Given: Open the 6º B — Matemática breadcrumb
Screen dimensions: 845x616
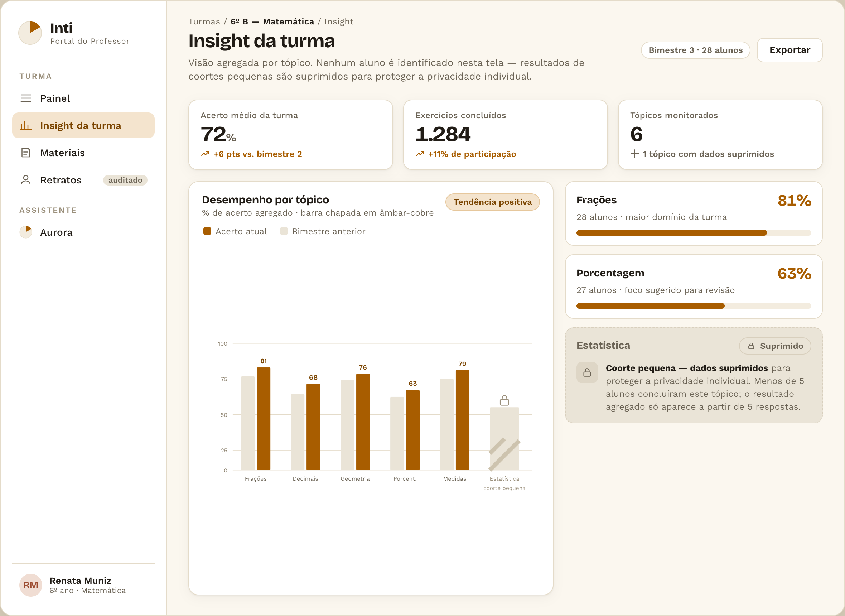Looking at the screenshot, I should (272, 21).
